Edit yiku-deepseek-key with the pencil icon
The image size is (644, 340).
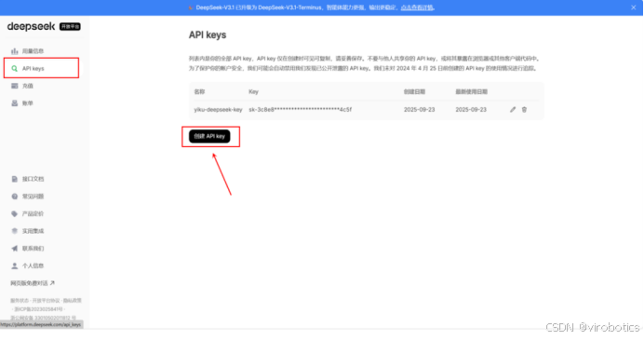tap(513, 110)
